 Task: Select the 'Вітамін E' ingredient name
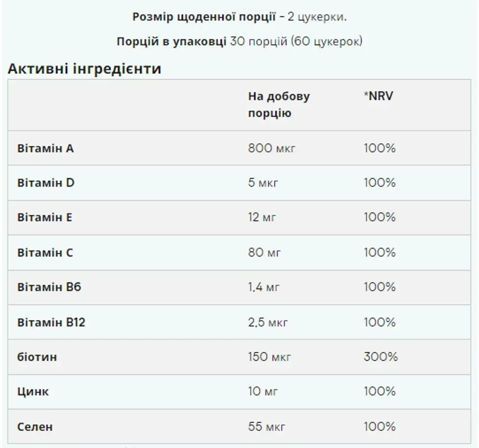pyautogui.click(x=45, y=217)
